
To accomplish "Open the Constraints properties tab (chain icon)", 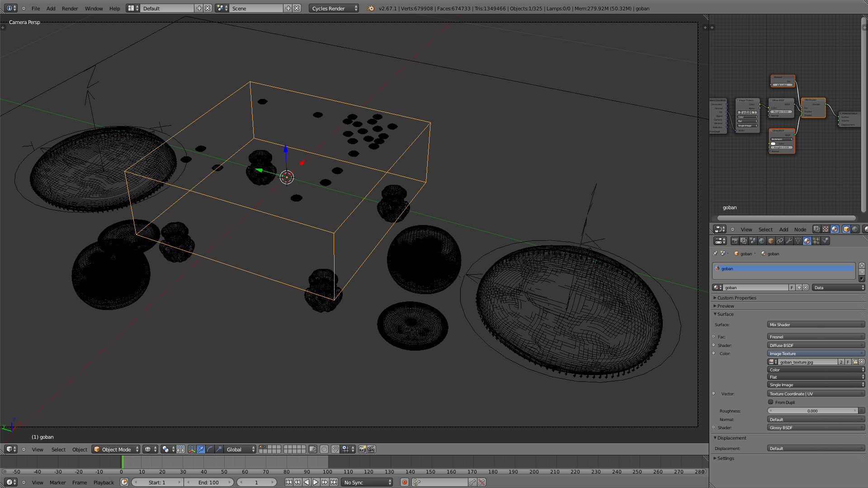I will click(x=780, y=241).
